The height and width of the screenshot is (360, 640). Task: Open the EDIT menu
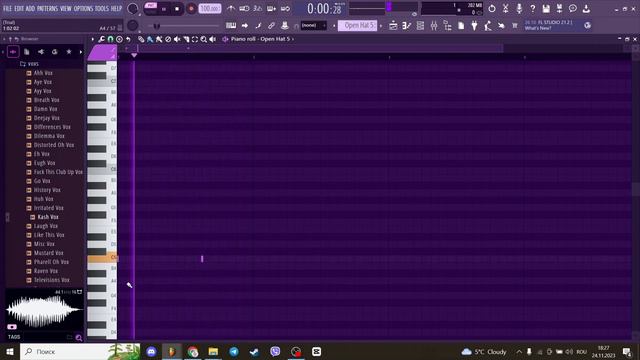(x=19, y=9)
